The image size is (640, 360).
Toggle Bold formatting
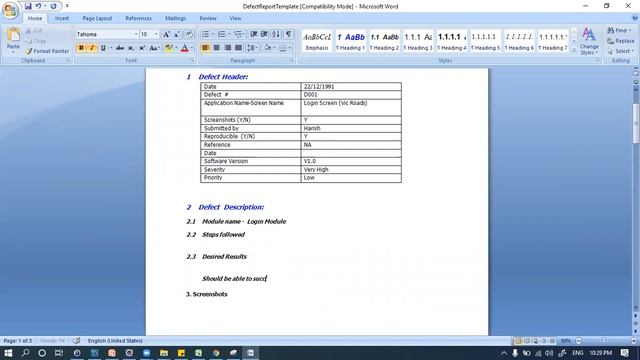coord(81,48)
